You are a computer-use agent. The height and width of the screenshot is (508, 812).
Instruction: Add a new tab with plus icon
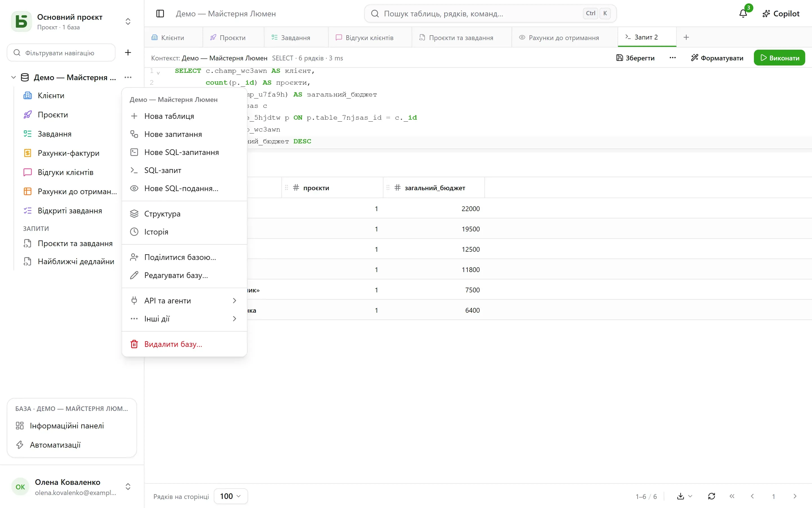click(686, 37)
